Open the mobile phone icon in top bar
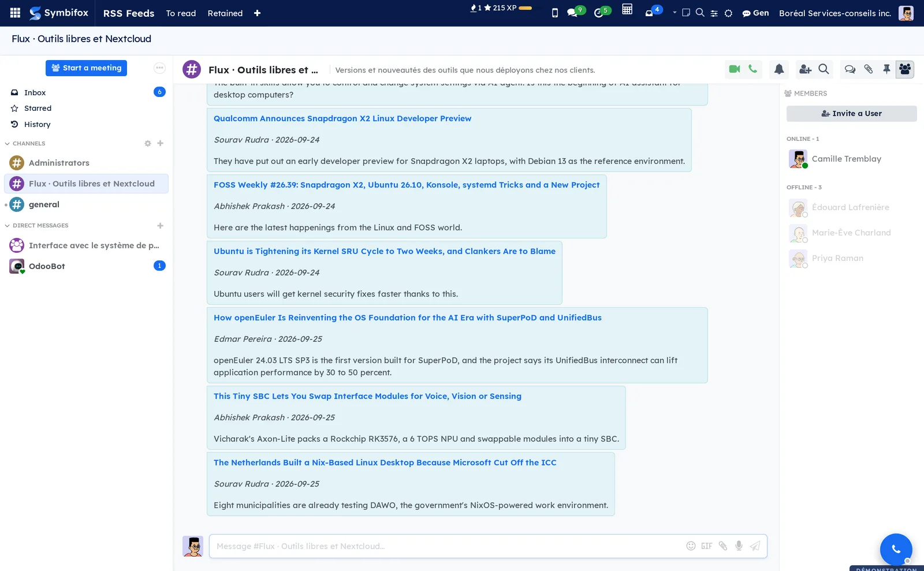This screenshot has width=924, height=571. 555,13
